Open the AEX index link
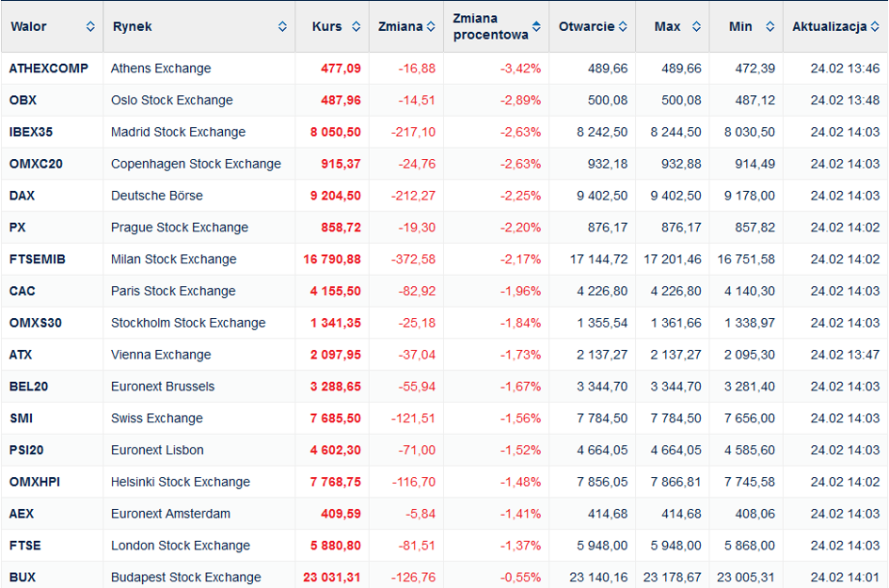Image resolution: width=889 pixels, height=588 pixels. pos(22,513)
